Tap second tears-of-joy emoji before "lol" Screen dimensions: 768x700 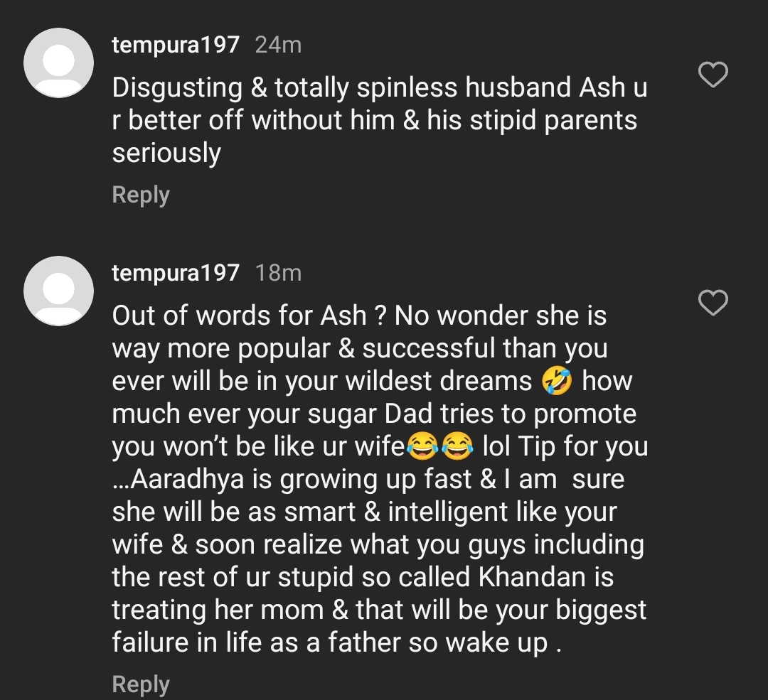coord(457,447)
